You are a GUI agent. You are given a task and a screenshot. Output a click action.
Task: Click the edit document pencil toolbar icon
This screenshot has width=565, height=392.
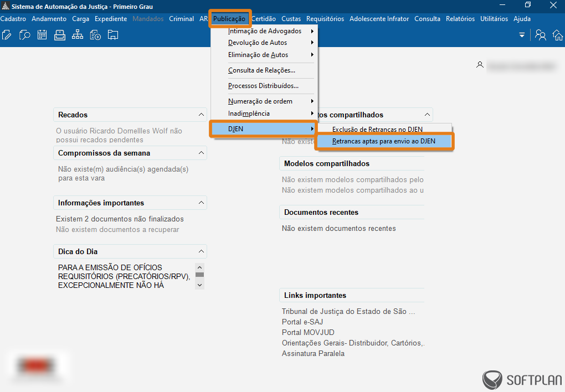pos(7,35)
